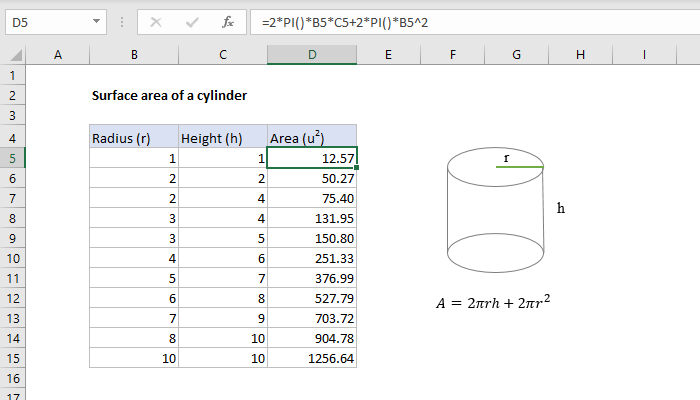
Task: Select column E header
Action: point(388,55)
